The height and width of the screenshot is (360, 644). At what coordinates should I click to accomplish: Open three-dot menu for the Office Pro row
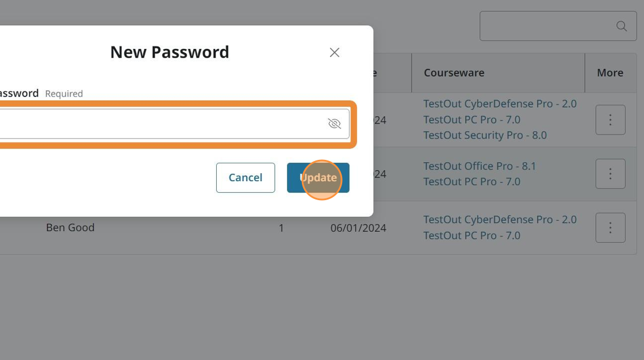pos(610,174)
